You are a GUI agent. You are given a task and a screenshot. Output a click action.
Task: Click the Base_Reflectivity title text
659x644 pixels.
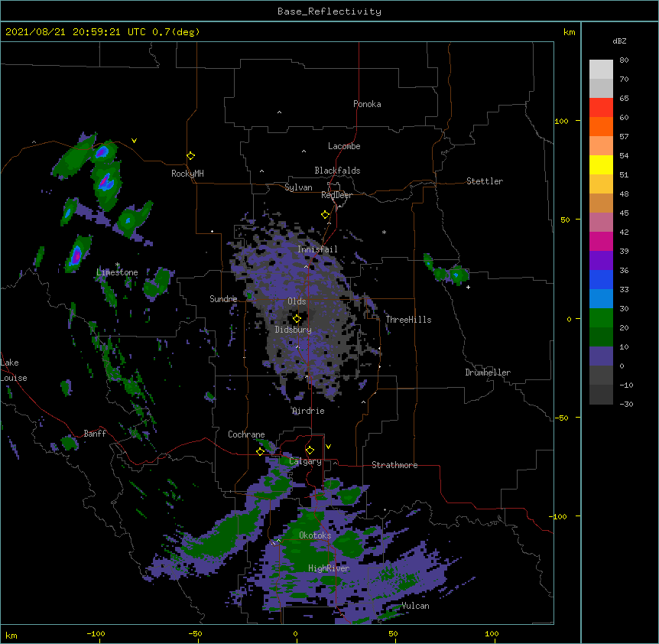coord(329,11)
